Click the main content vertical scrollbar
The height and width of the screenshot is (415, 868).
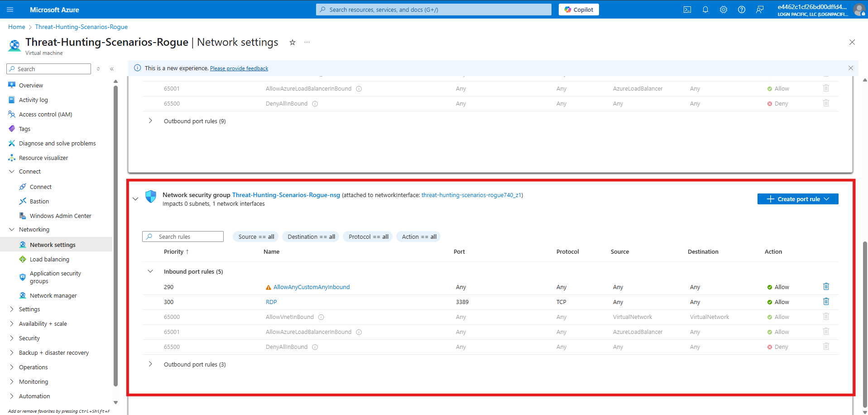click(x=865, y=324)
